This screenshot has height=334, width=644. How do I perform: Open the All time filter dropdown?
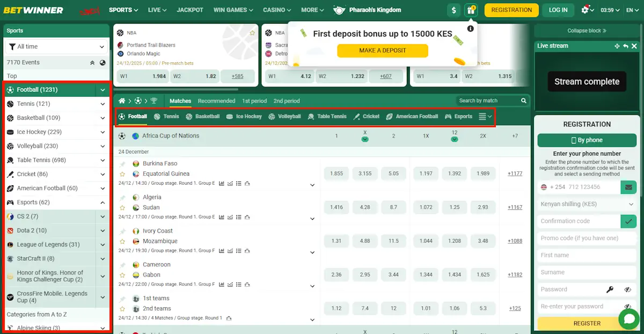(56, 47)
